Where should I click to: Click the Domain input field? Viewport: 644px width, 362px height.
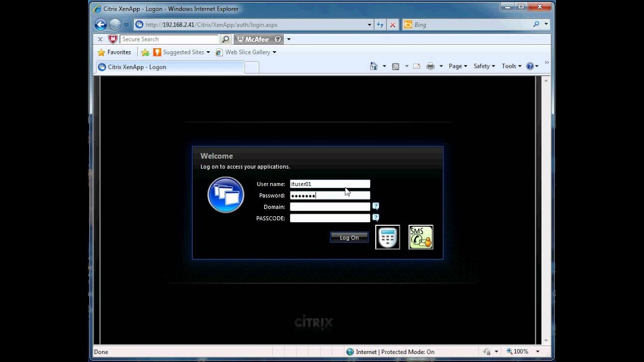330,207
